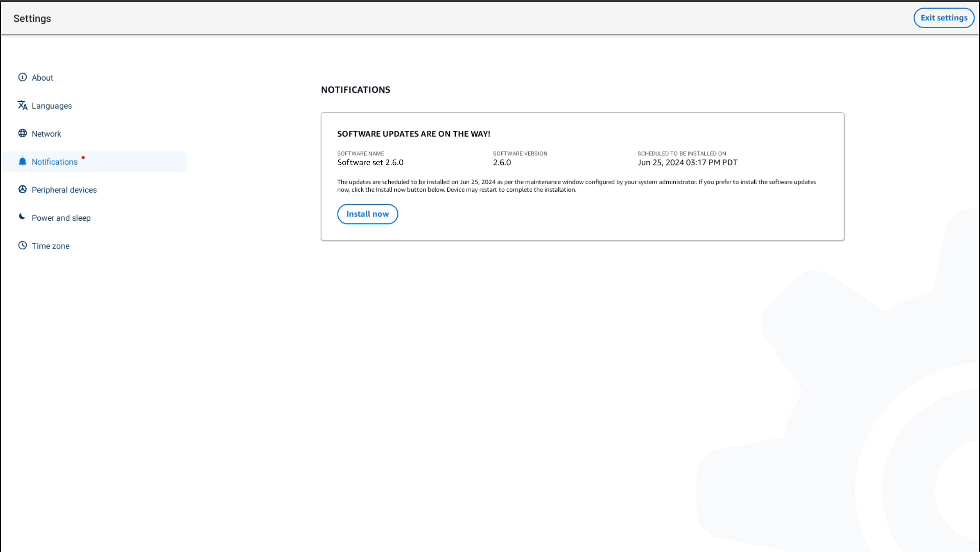Click the Settings page title

point(32,19)
